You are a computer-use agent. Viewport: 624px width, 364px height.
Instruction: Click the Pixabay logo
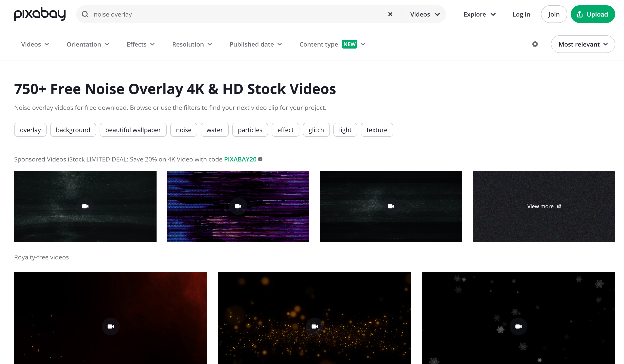(x=40, y=14)
